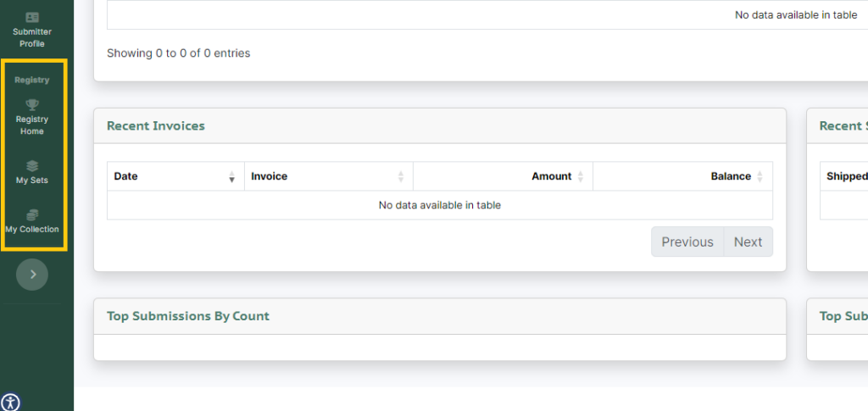Expand the sidebar with chevron button
Viewport: 868px width, 411px height.
pyautogui.click(x=32, y=275)
